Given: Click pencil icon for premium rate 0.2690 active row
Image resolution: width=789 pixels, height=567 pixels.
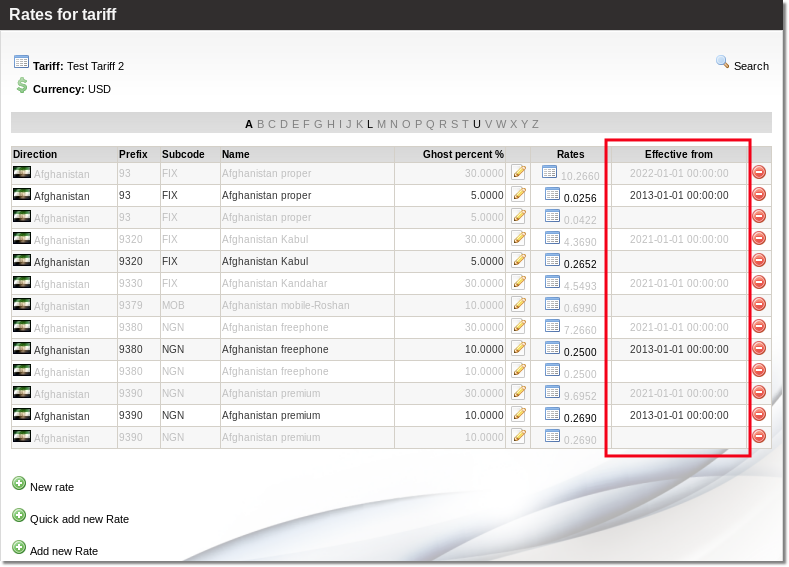Looking at the screenshot, I should [x=518, y=414].
